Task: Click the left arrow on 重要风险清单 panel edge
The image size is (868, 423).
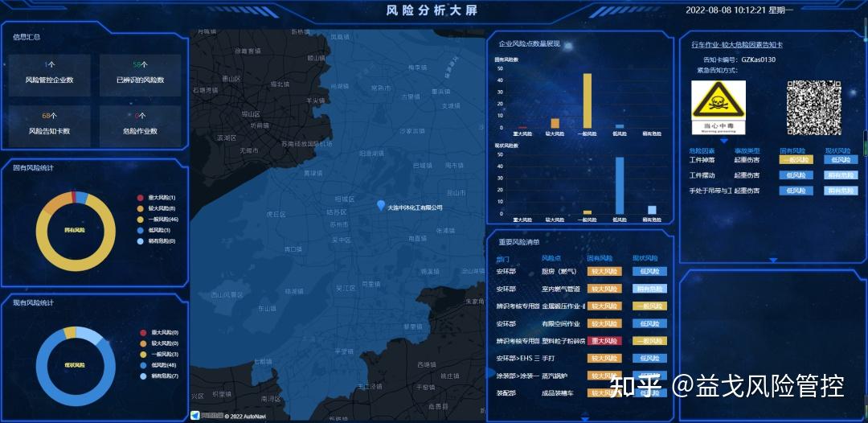Action: click(x=489, y=373)
